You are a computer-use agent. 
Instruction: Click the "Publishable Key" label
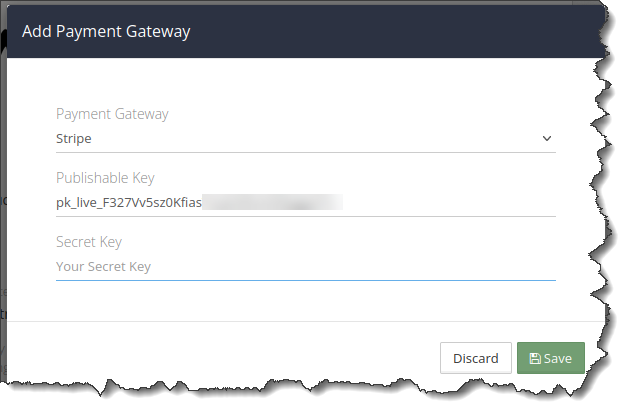pyautogui.click(x=105, y=178)
